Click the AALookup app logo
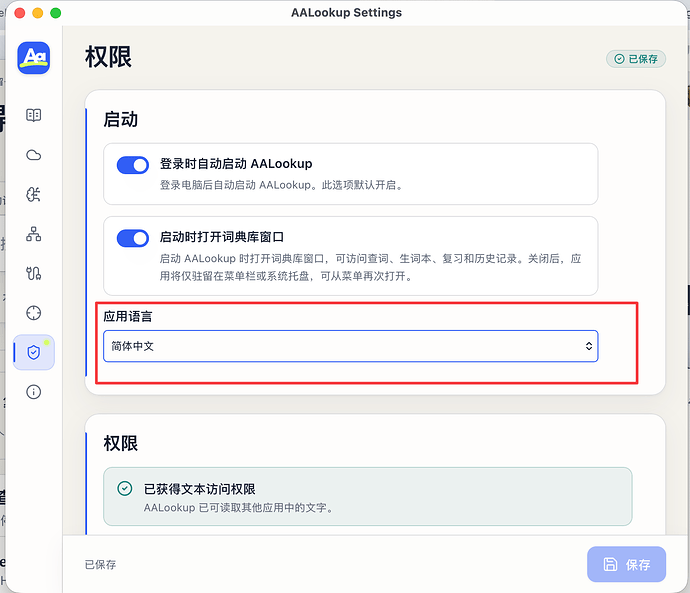Image resolution: width=690 pixels, height=593 pixels. click(33, 58)
